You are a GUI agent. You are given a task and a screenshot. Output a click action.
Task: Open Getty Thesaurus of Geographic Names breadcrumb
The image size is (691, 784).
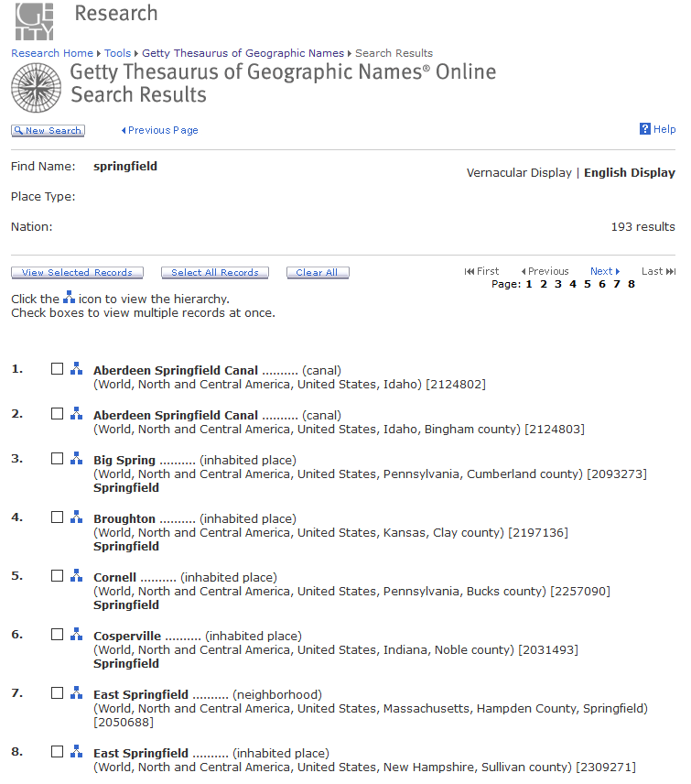[x=243, y=53]
